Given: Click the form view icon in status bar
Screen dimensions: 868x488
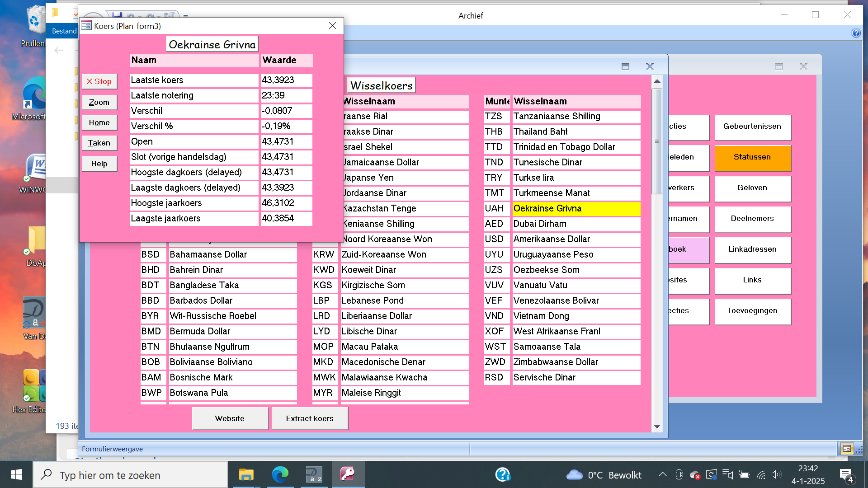Looking at the screenshot, I should 847,449.
